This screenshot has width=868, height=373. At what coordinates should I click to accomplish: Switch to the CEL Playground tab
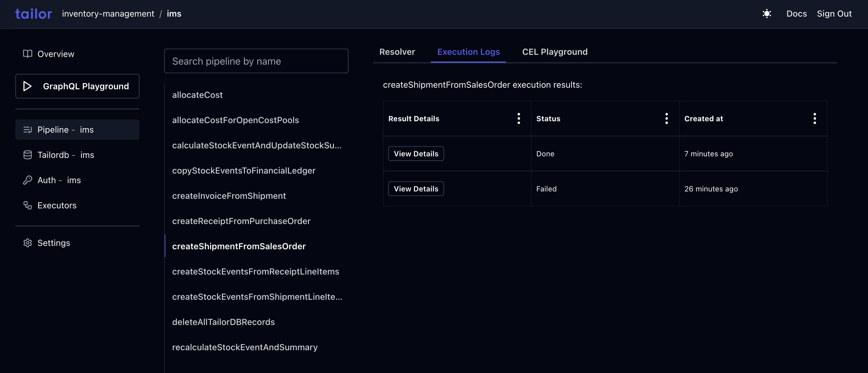(x=555, y=51)
